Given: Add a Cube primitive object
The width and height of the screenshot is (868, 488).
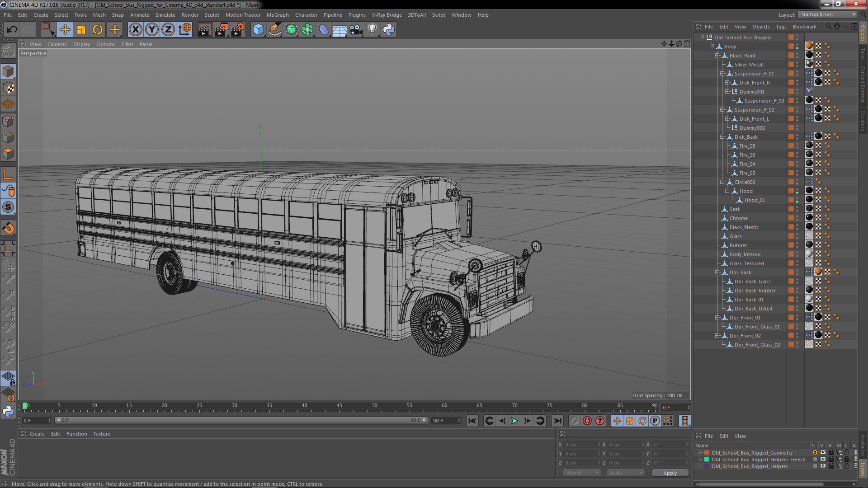Looking at the screenshot, I should (x=258, y=30).
